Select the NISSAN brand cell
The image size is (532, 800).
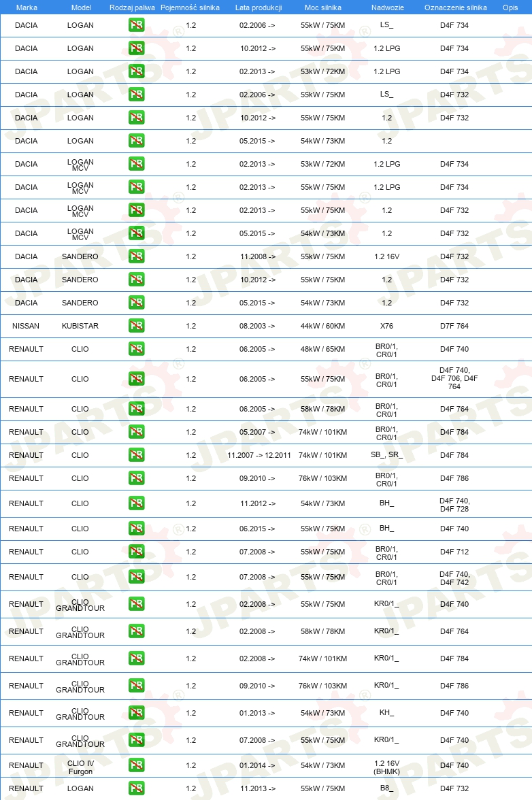pos(25,325)
